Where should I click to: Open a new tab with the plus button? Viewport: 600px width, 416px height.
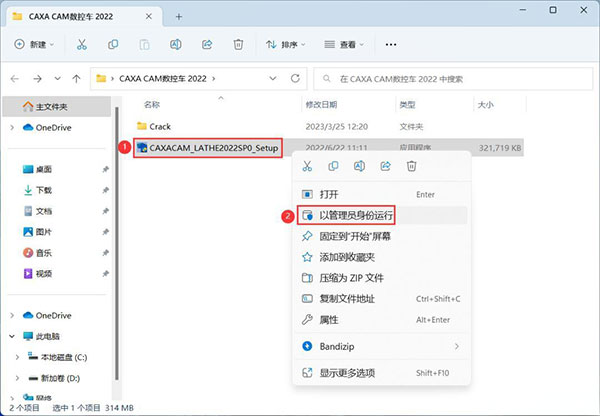179,17
